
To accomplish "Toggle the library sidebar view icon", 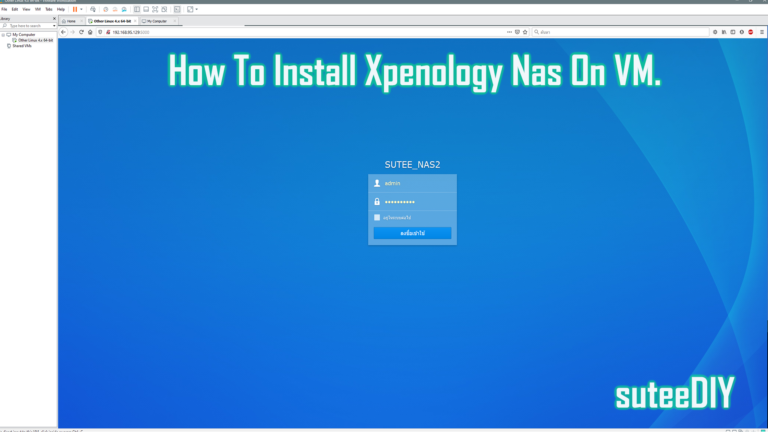I will click(137, 9).
